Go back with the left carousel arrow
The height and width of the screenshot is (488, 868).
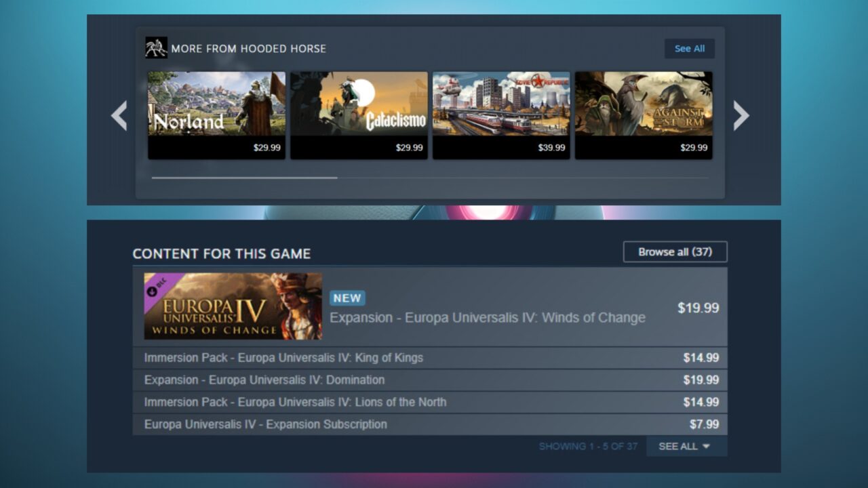119,115
